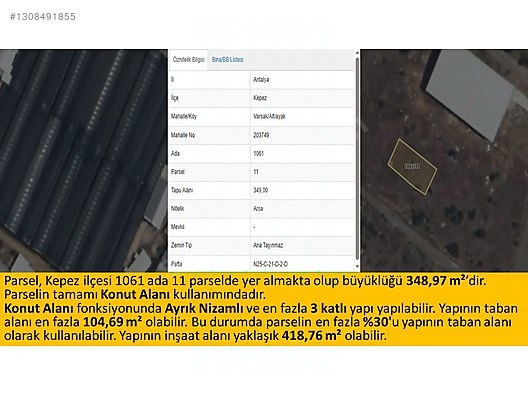
Task: Click the listing number #1308491855
Action: pyautogui.click(x=43, y=16)
